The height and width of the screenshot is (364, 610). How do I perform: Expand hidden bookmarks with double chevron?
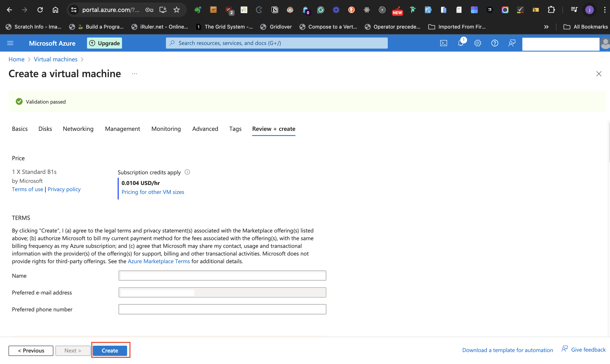point(546,27)
